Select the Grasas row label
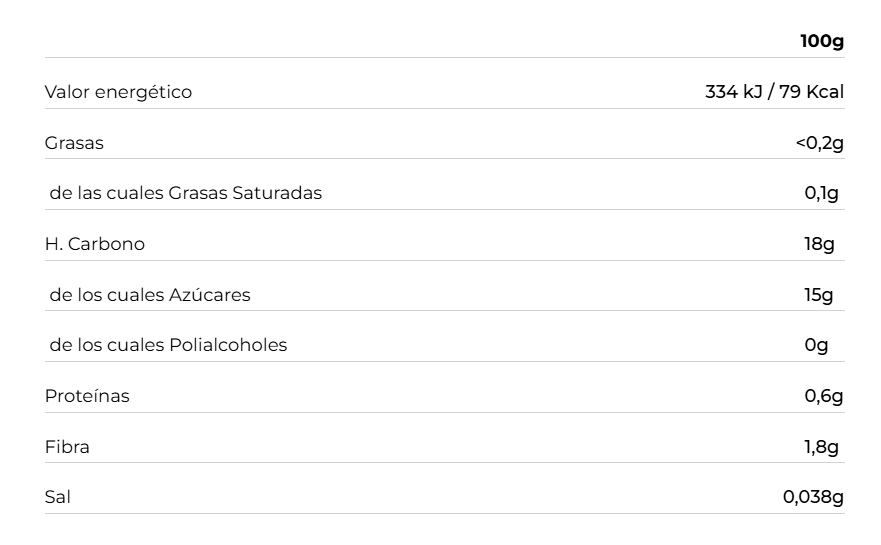 (x=74, y=143)
